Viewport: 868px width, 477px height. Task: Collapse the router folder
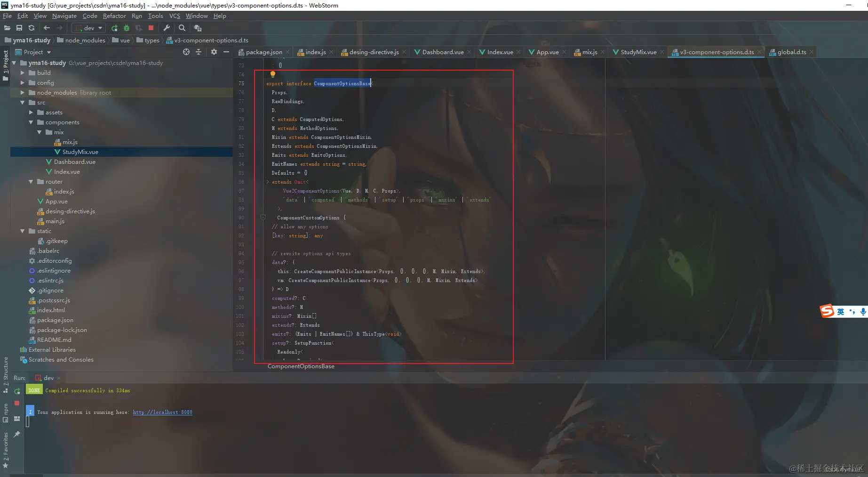pyautogui.click(x=31, y=182)
